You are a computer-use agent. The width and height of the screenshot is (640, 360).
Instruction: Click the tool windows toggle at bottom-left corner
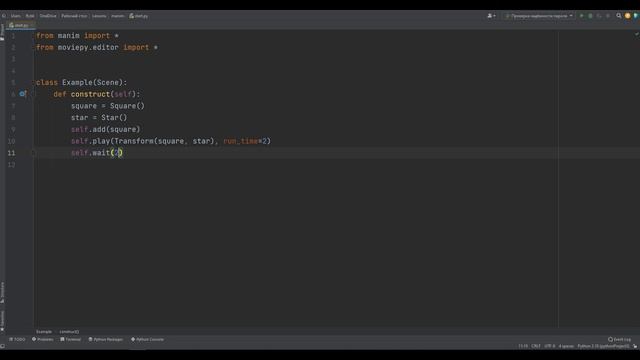pyautogui.click(x=3, y=346)
